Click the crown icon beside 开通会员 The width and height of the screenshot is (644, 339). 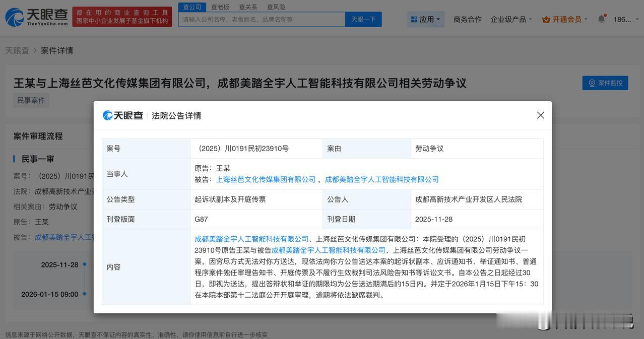(546, 19)
